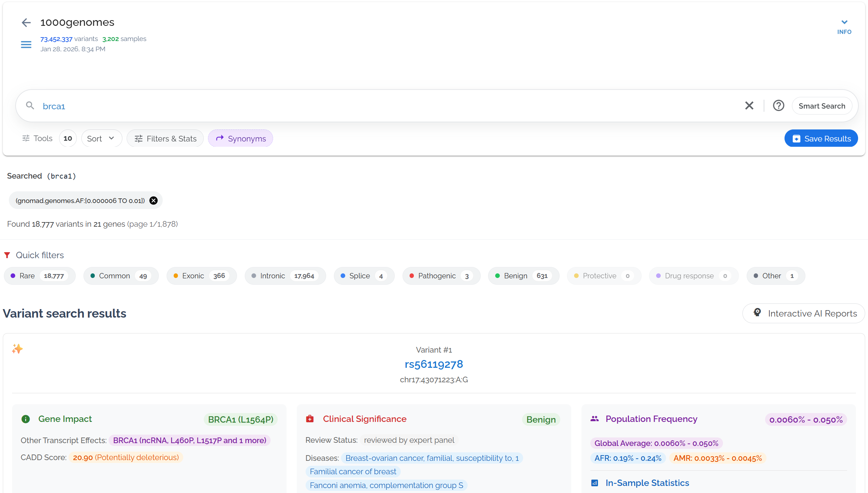Toggle the Exonic quick filter
The height and width of the screenshot is (493, 868).
201,276
